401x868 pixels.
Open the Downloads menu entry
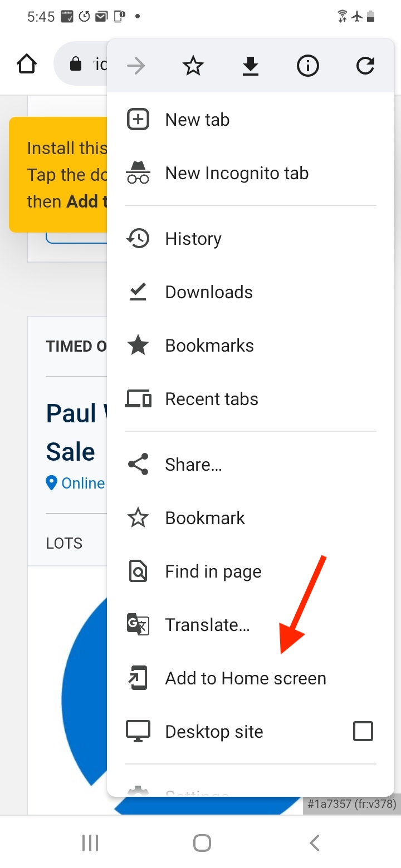coord(209,292)
